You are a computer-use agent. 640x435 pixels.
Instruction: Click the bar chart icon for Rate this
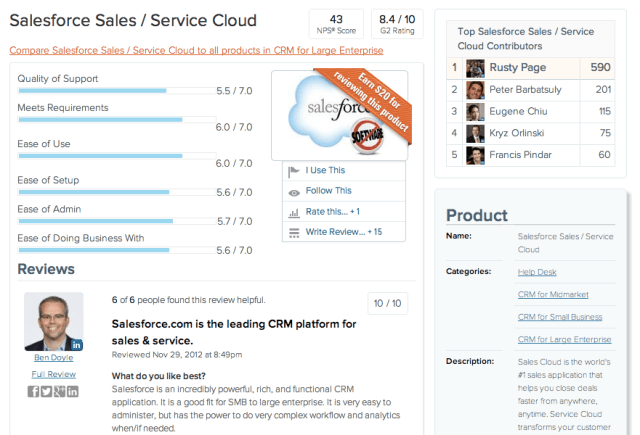coord(294,212)
